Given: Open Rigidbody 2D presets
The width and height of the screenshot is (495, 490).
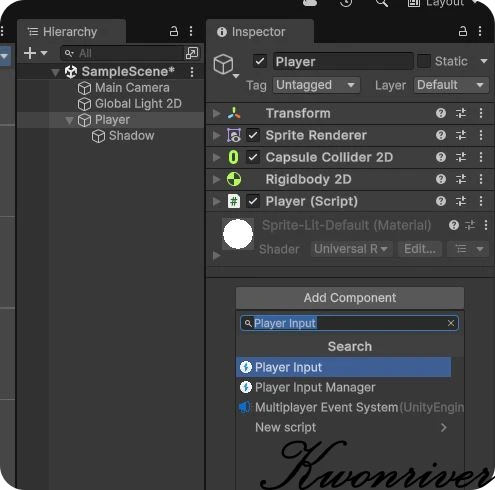Looking at the screenshot, I should [461, 179].
